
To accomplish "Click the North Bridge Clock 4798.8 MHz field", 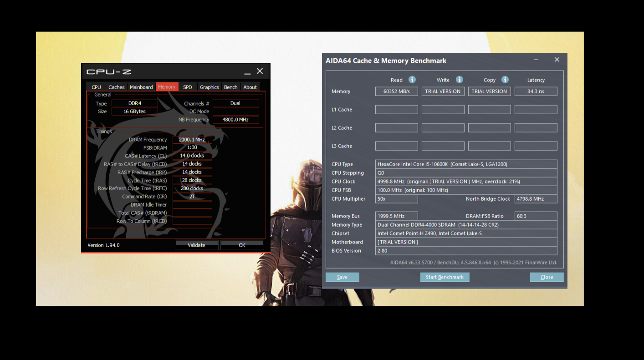I will pyautogui.click(x=536, y=199).
